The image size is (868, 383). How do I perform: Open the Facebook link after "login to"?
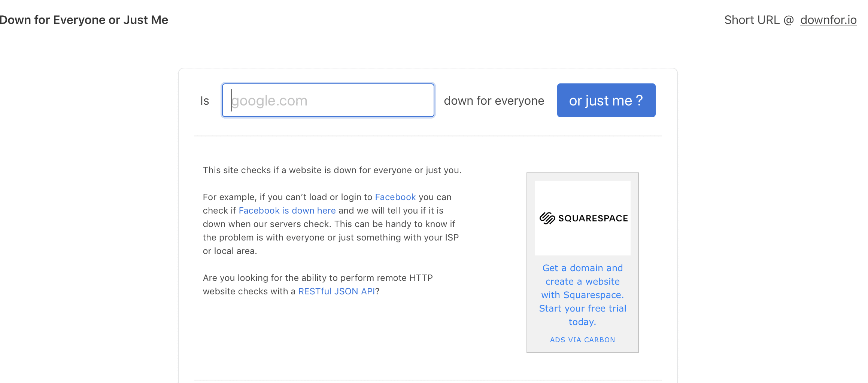point(395,197)
